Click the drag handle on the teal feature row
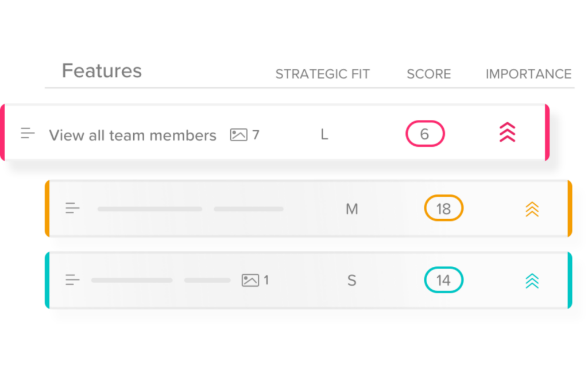Image resolution: width=588 pixels, height=389 pixels. (x=72, y=280)
